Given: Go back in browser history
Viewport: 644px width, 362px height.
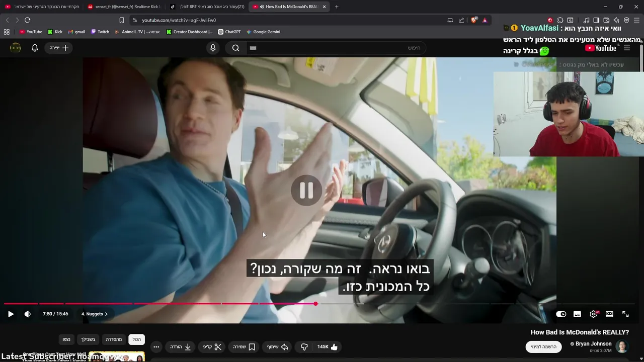Looking at the screenshot, I should click(x=7, y=20).
